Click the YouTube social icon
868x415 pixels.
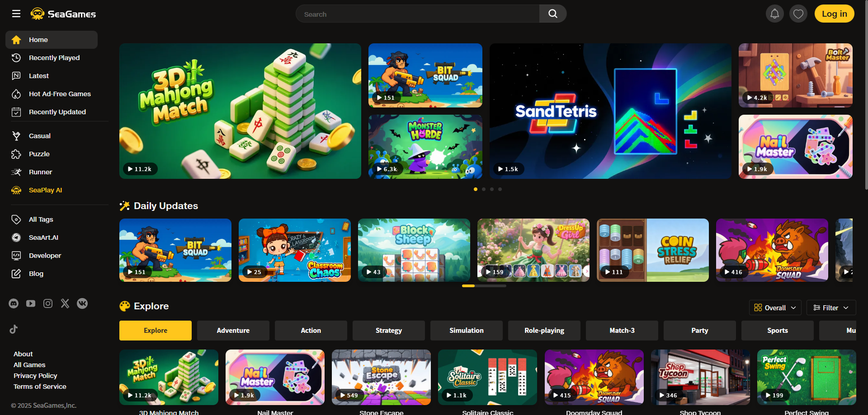[x=30, y=303]
